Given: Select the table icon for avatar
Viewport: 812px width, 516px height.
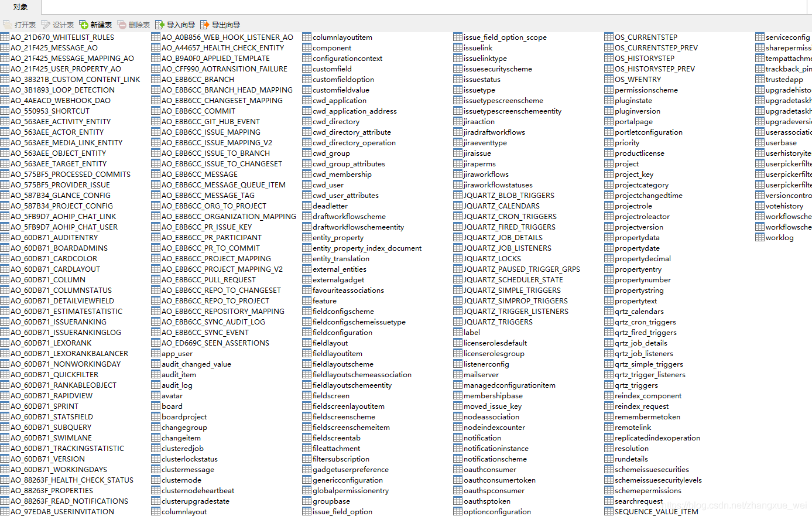Looking at the screenshot, I should click(156, 395).
